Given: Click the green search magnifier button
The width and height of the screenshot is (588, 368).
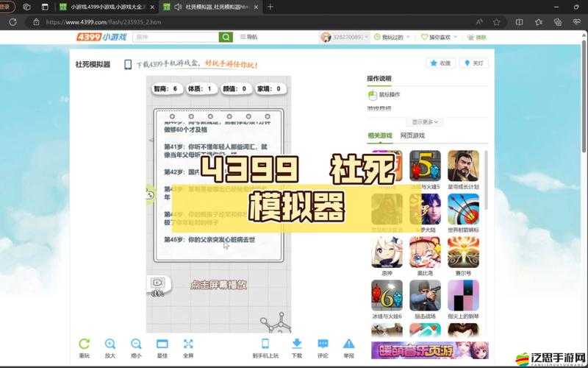Looking at the screenshot, I should click(x=226, y=37).
